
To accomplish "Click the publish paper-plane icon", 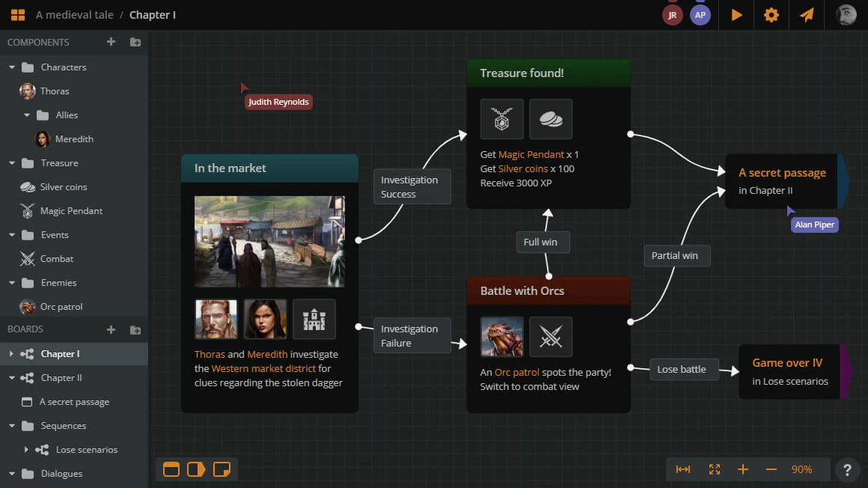I will [807, 15].
